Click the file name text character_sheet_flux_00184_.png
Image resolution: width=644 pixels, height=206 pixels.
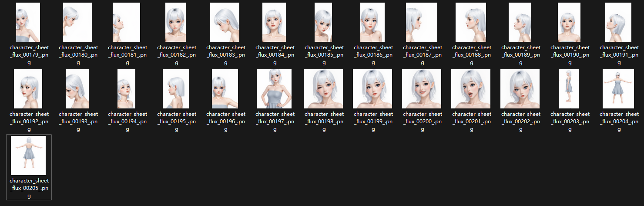click(x=275, y=55)
